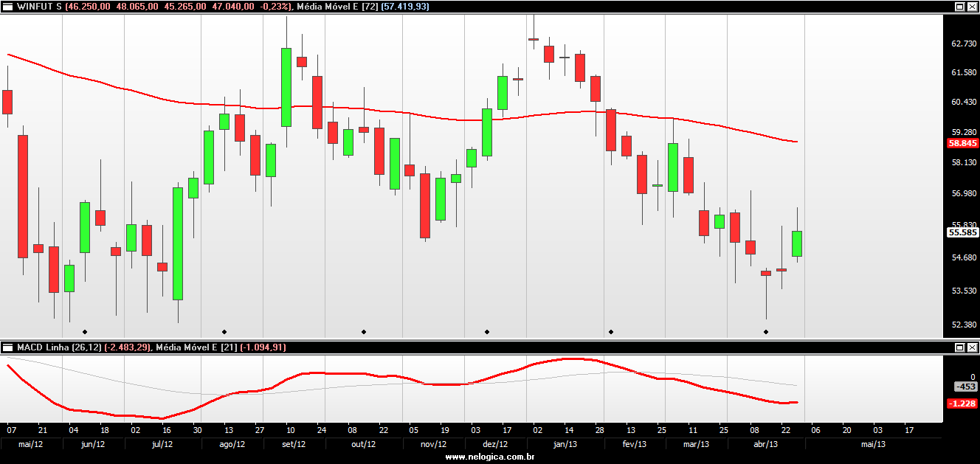The width and height of the screenshot is (980, 464).
Task: Click the (-1.094,91) signal value
Action: (x=263, y=347)
